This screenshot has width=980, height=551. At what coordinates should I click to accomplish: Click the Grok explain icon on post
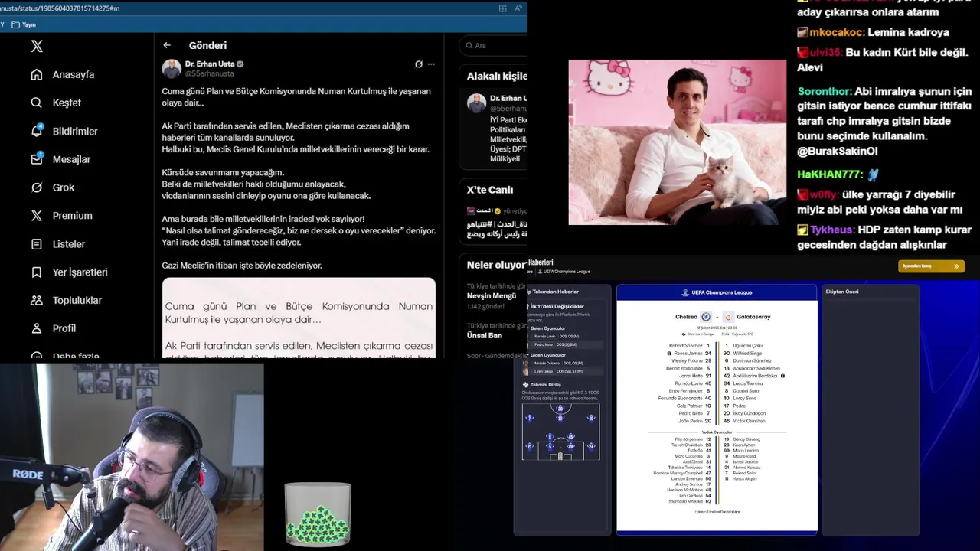click(x=419, y=64)
